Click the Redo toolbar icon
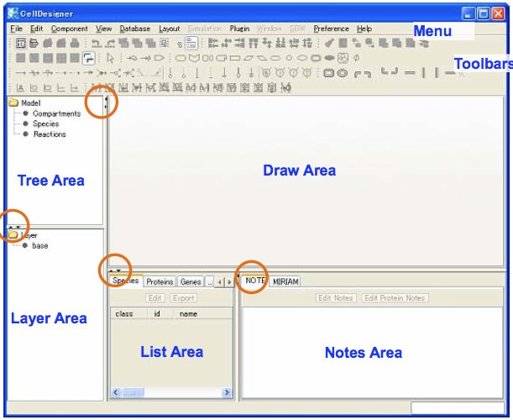513x420 pixels. tap(110, 43)
